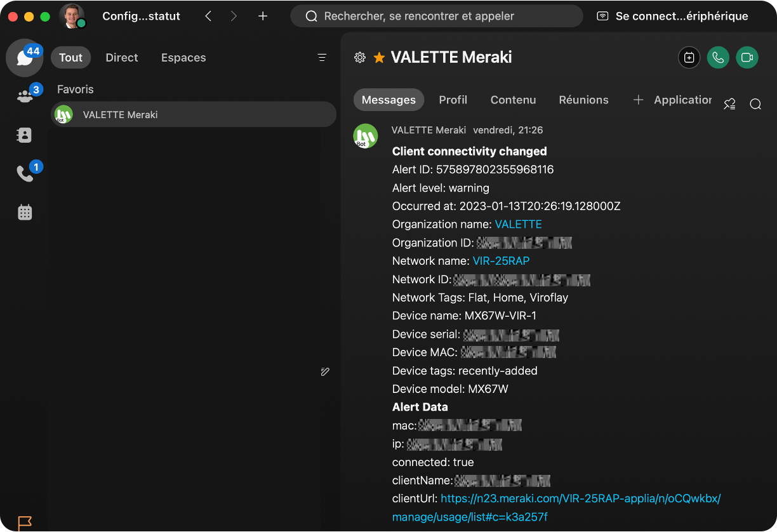Open the conversation list filter toggle
Screen dimensions: 777x532
(x=322, y=57)
